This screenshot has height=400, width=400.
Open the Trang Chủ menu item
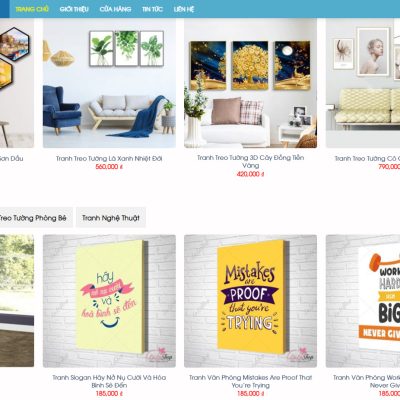click(32, 9)
